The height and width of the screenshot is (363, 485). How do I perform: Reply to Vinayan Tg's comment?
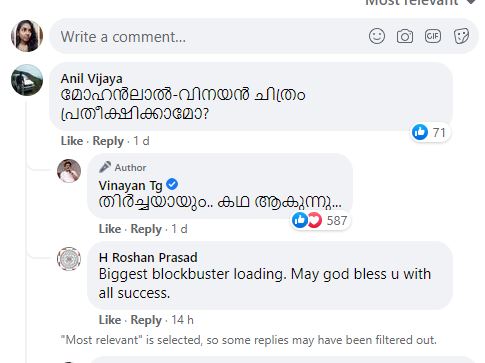coord(146,229)
